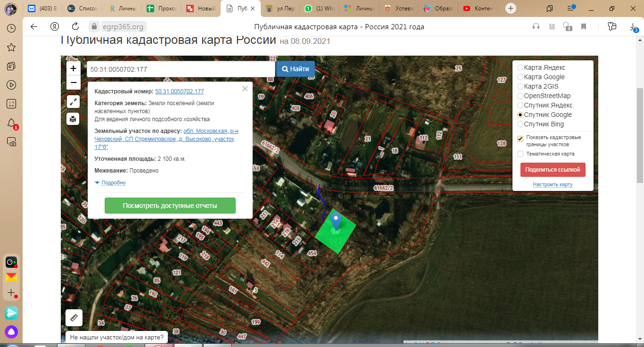
Task: Open the user profile avatar
Action: click(x=11, y=8)
